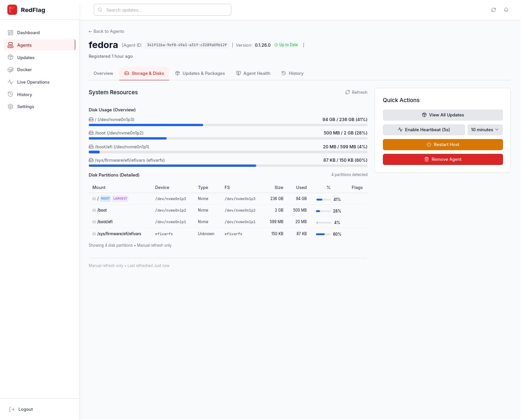Open the 10 minutes duration dropdown
This screenshot has width=521, height=420.
pos(485,130)
